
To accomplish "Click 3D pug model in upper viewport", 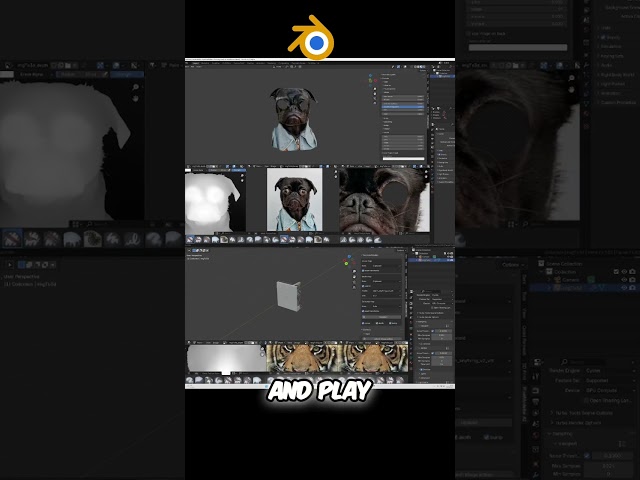I will 293,119.
